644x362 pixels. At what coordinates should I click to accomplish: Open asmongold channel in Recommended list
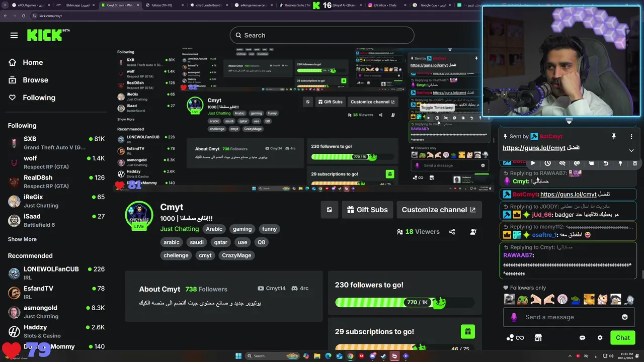click(x=56, y=312)
